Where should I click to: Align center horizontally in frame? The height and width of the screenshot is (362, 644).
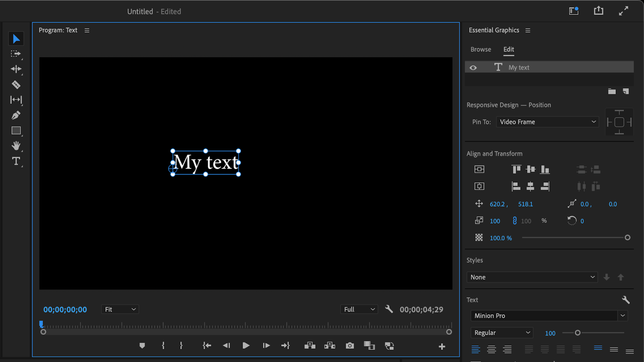point(479,186)
